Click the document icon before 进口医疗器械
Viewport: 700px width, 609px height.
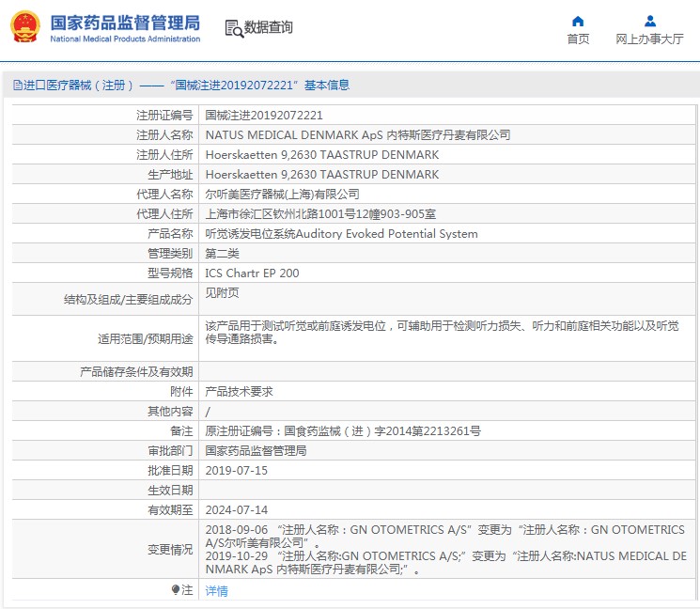coord(17,86)
